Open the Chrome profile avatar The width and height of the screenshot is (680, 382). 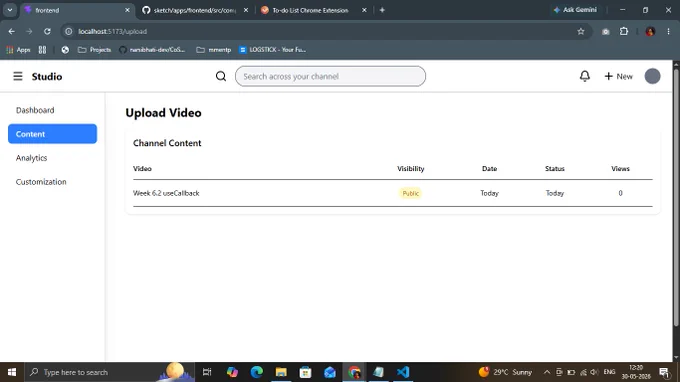[x=650, y=31]
